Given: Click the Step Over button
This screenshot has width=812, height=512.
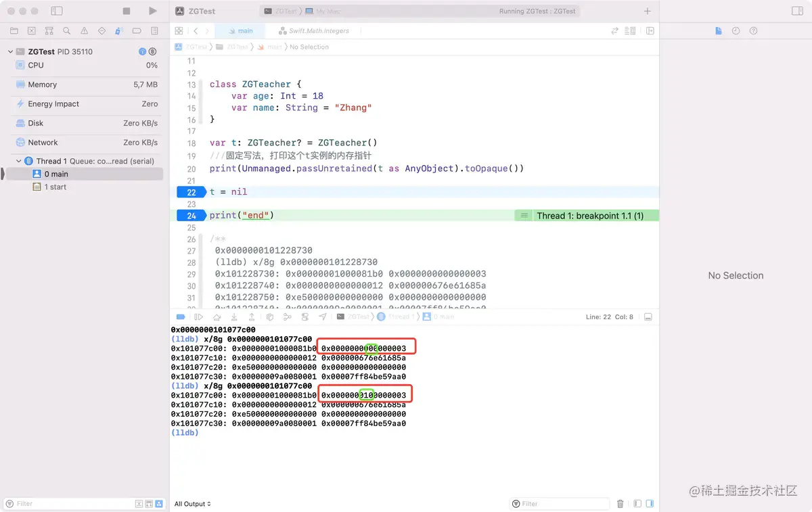Looking at the screenshot, I should [217, 317].
